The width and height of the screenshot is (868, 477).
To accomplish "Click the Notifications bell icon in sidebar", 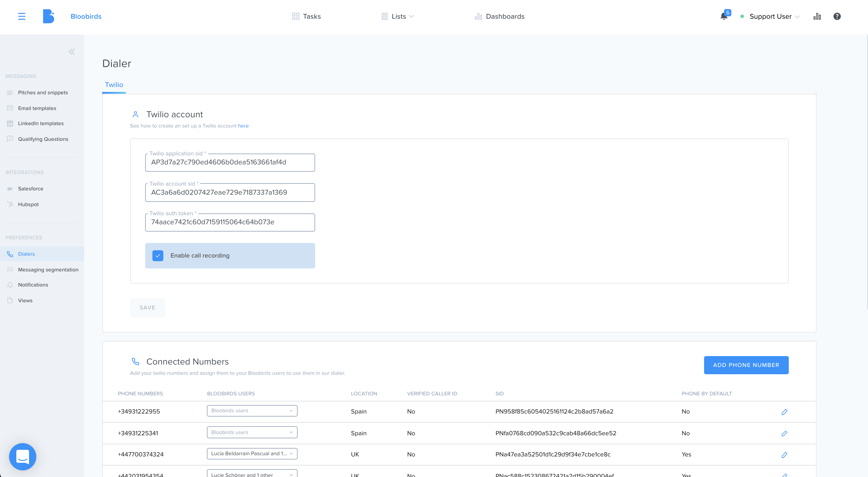I will (10, 285).
